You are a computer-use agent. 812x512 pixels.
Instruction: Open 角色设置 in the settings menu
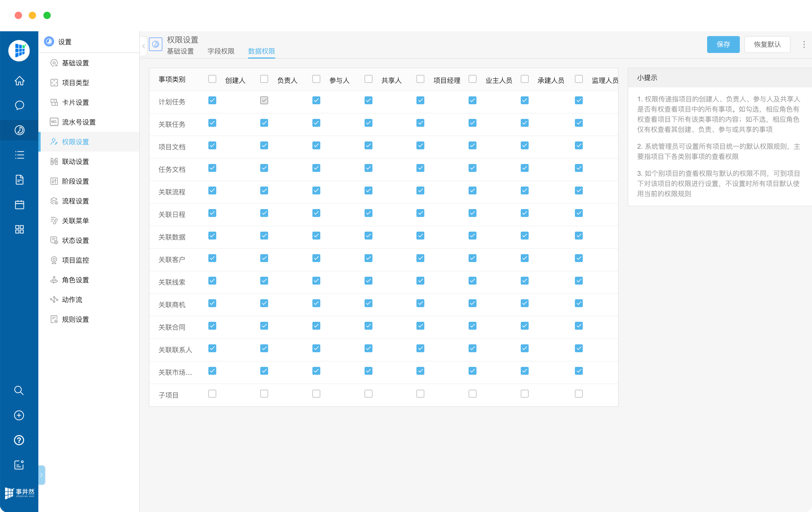(75, 280)
